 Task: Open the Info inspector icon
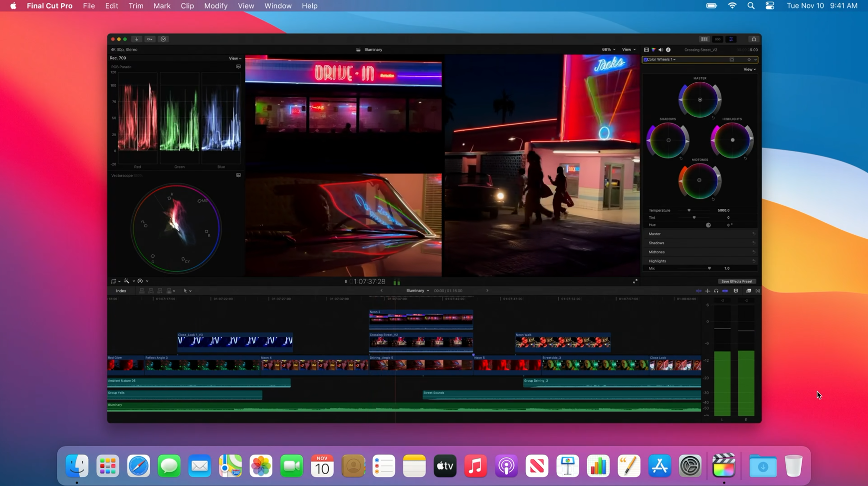[668, 50]
